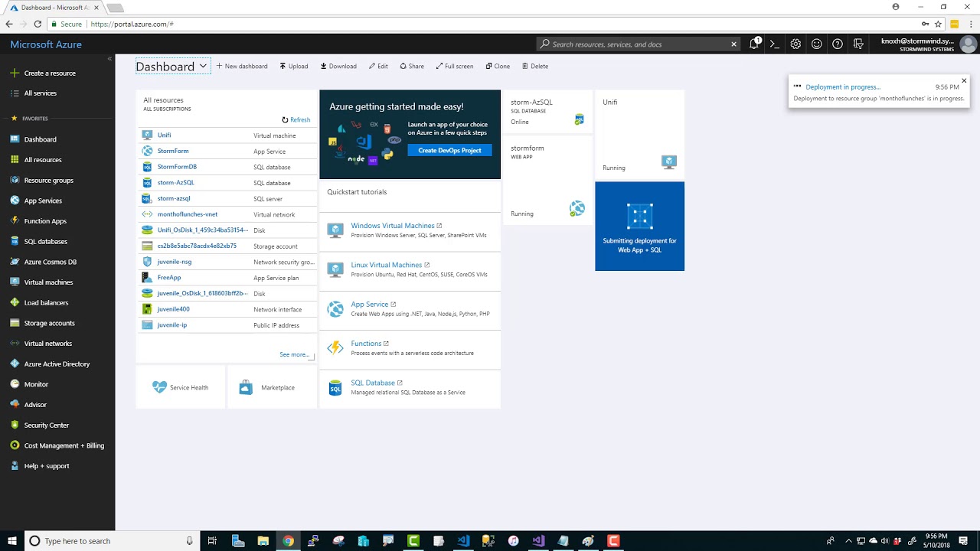Click the Azure Cosmos DB sidebar icon

coord(15,262)
